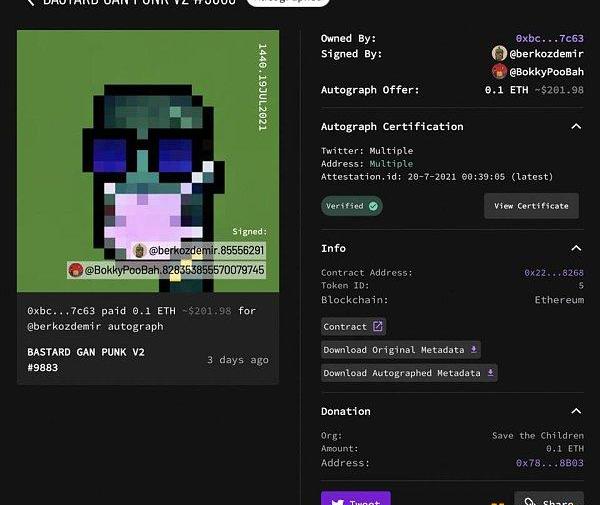Click the back arrow beside the title
This screenshot has width=600, height=505.
(x=30, y=3)
